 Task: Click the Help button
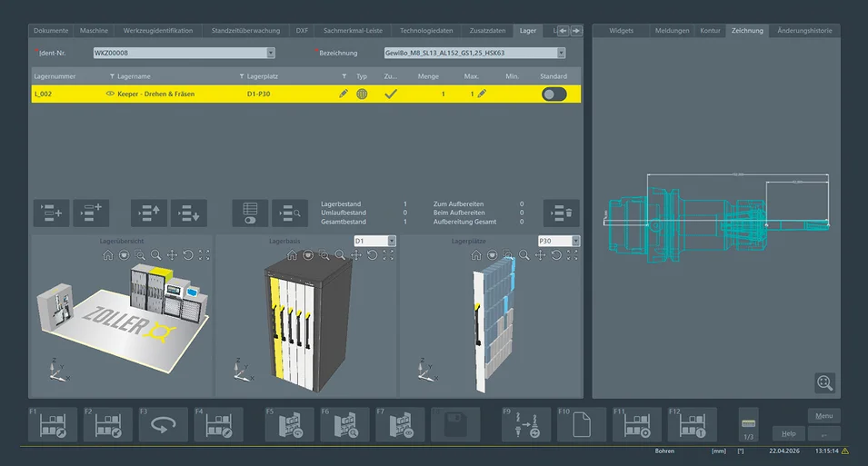(789, 434)
